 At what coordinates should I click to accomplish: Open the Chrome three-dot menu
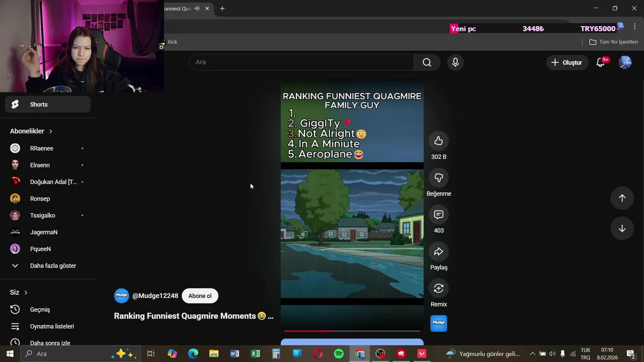tap(634, 27)
